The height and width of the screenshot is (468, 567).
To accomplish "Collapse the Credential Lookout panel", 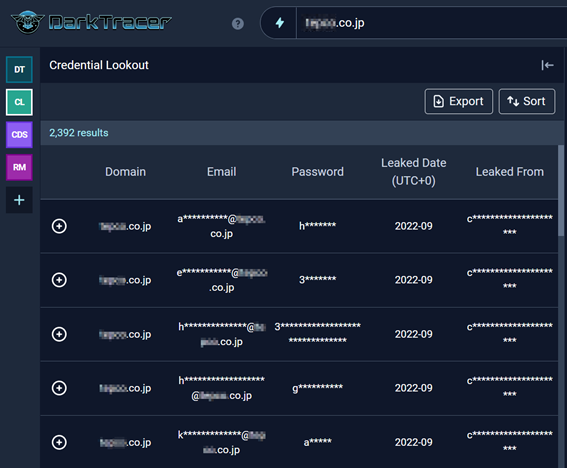I will [x=547, y=65].
